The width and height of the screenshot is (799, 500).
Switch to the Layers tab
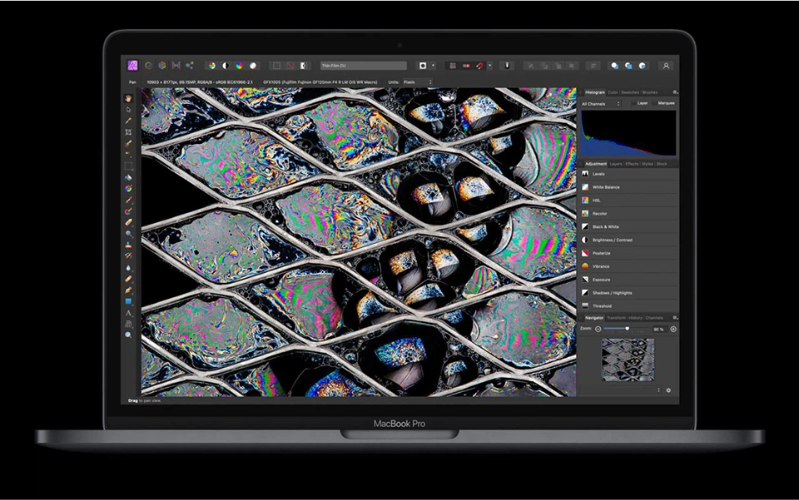(x=618, y=163)
